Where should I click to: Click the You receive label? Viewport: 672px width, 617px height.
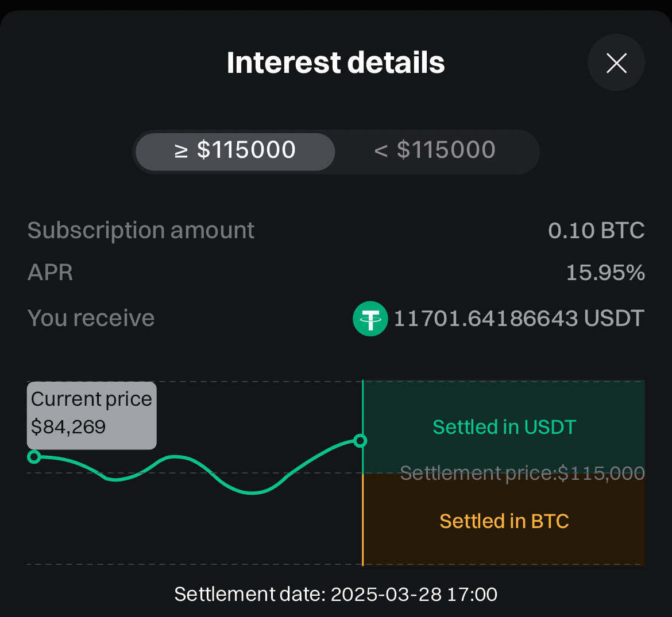[91, 319]
